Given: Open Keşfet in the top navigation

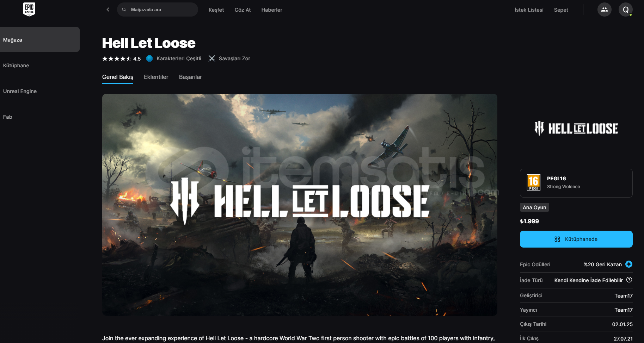Looking at the screenshot, I should tap(216, 10).
